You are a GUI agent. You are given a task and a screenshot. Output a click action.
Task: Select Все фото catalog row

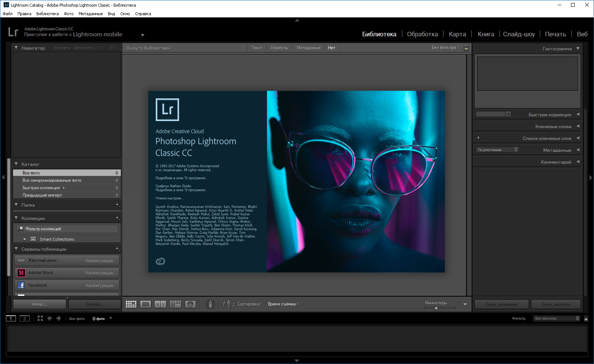coord(67,173)
